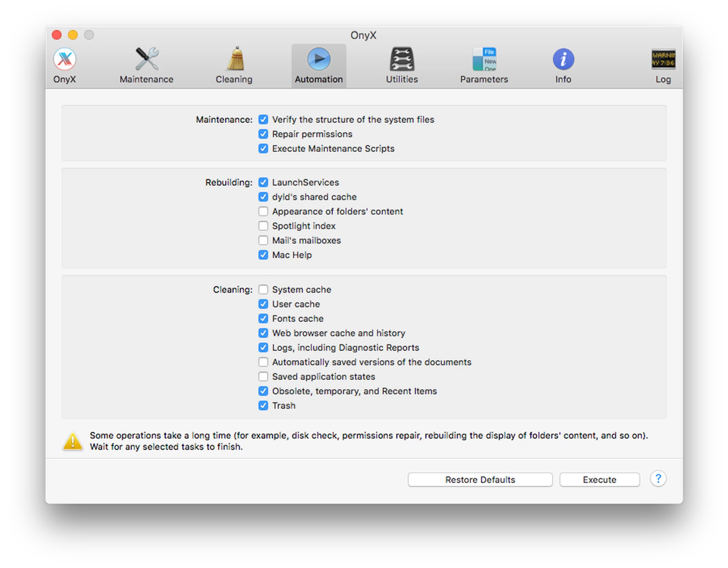
Task: Open the OnyX logo toolbar icon
Action: coord(64,59)
